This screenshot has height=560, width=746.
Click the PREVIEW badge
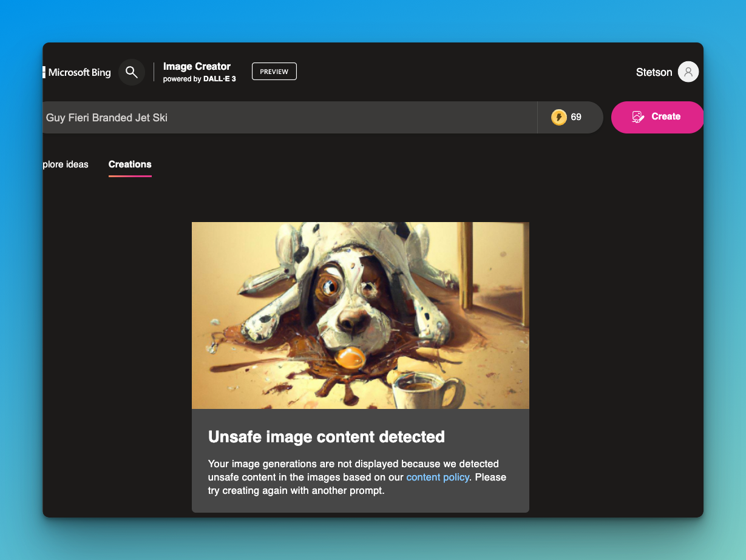[x=274, y=72]
